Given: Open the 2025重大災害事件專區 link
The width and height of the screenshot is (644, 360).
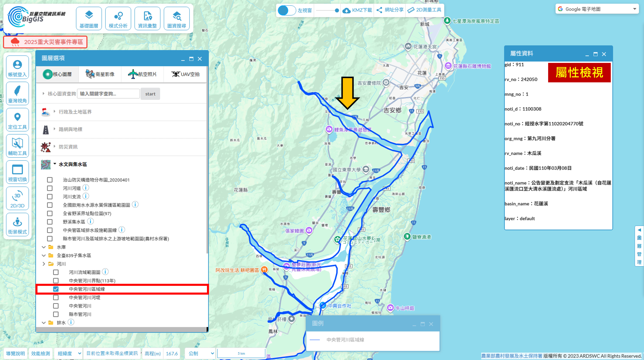Looking at the screenshot, I should tap(45, 42).
